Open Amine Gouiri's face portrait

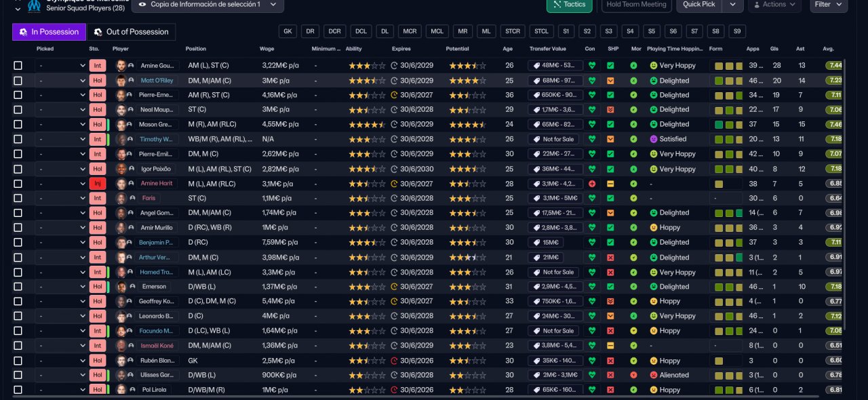(121, 66)
